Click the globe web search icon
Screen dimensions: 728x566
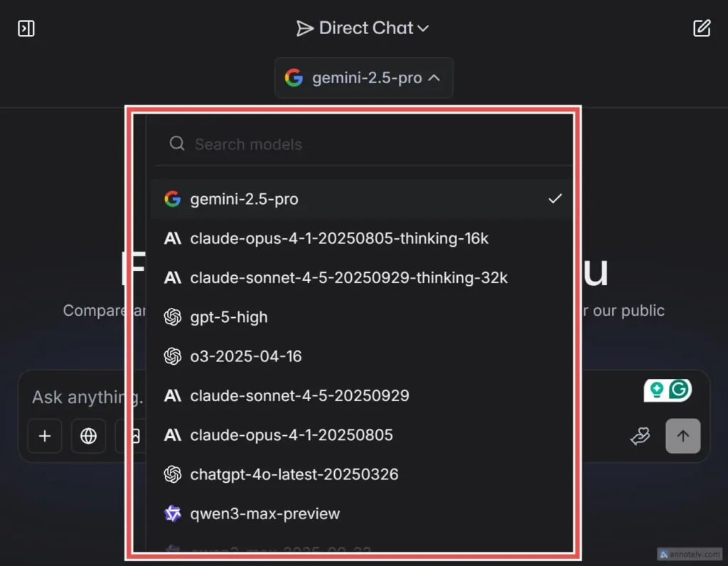(88, 436)
